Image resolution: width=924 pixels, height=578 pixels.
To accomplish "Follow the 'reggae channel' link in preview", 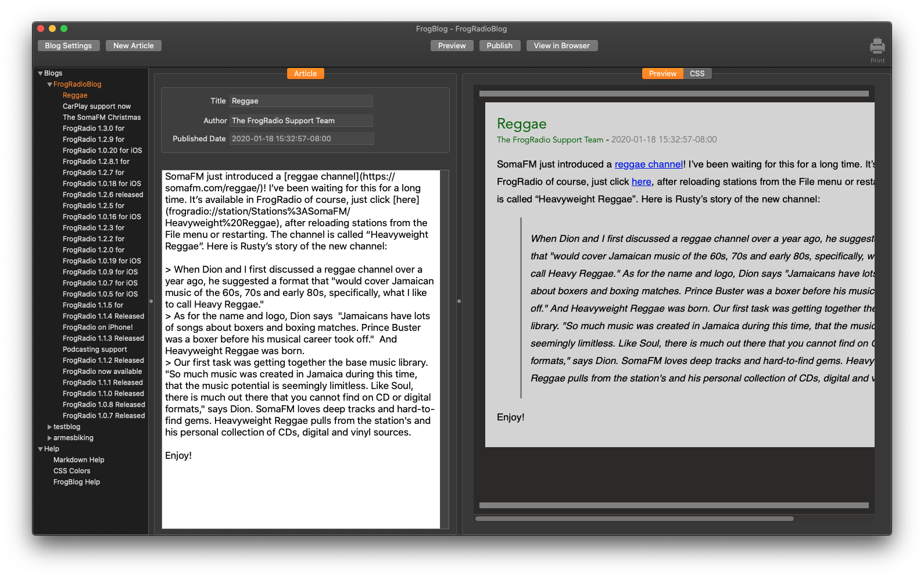I will click(649, 165).
